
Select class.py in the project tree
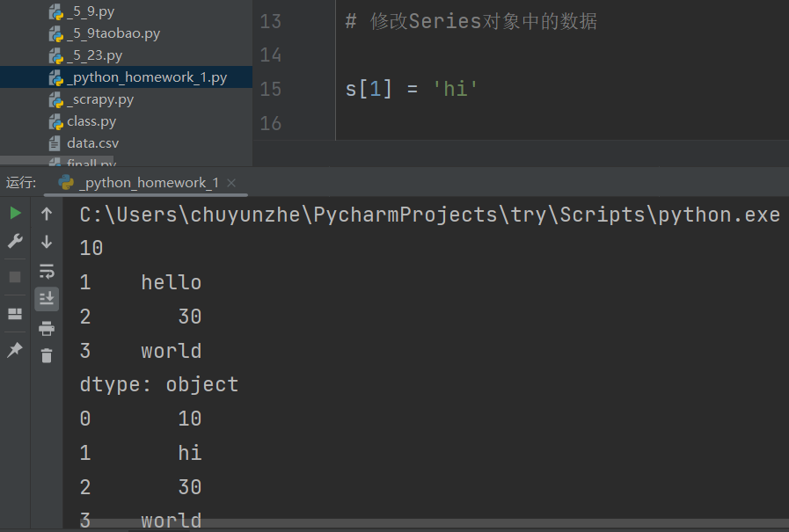point(91,121)
